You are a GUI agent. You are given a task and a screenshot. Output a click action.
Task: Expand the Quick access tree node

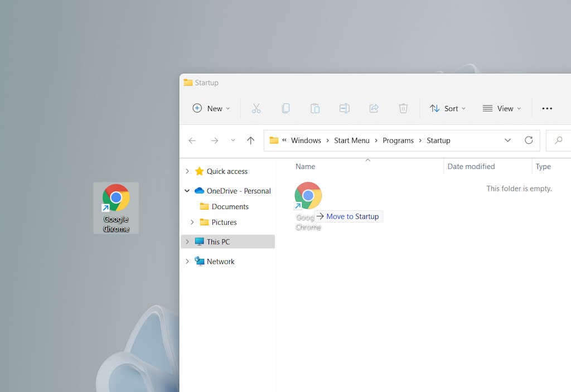pyautogui.click(x=187, y=171)
